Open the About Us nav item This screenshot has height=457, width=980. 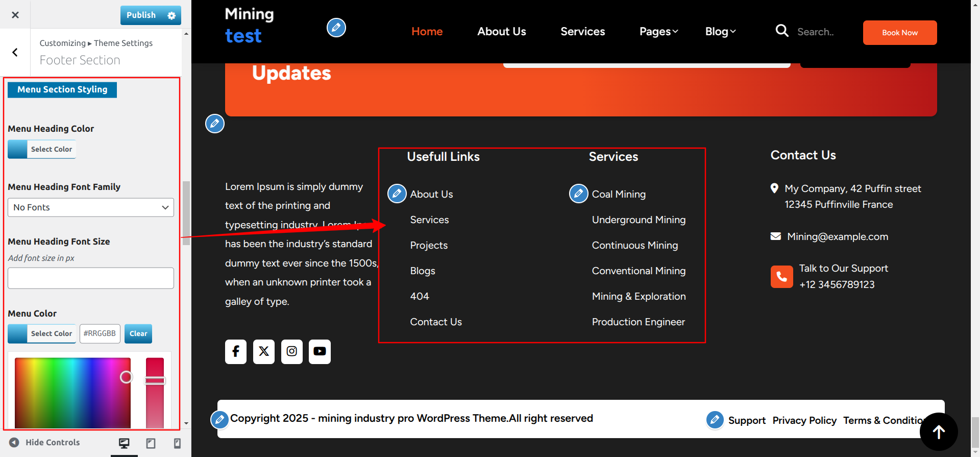click(x=501, y=32)
